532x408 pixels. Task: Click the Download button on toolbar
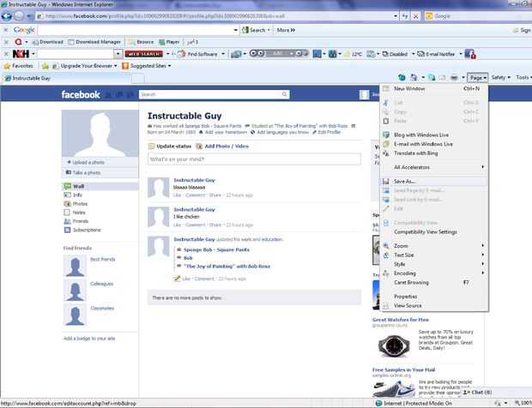click(47, 42)
